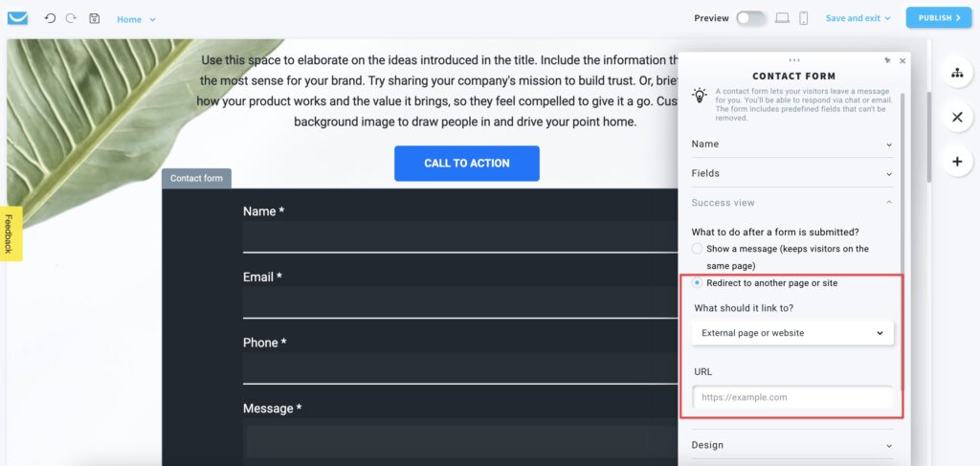This screenshot has width=980, height=466.
Task: Expand the Name section
Action: pos(791,144)
